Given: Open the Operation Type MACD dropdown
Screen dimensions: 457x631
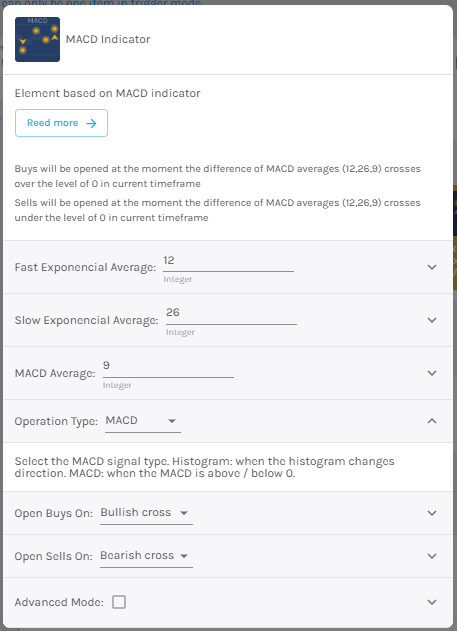Looking at the screenshot, I should 142,421.
